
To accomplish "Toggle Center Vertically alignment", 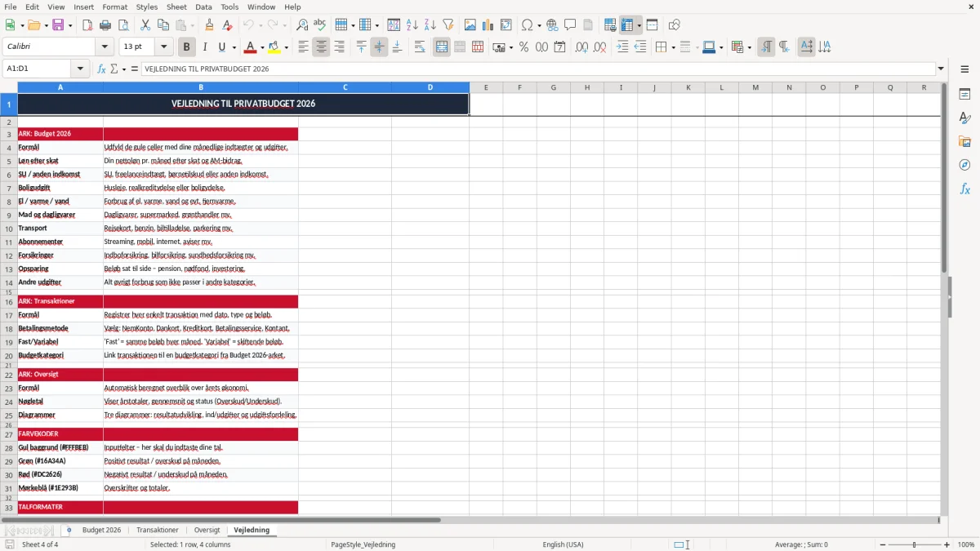I will [x=379, y=47].
